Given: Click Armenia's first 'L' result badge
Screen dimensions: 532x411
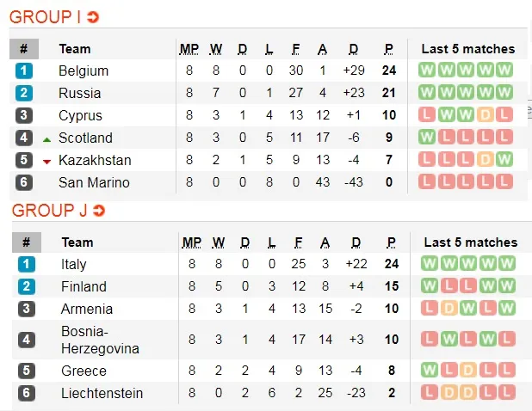Looking at the screenshot, I should tap(430, 309).
